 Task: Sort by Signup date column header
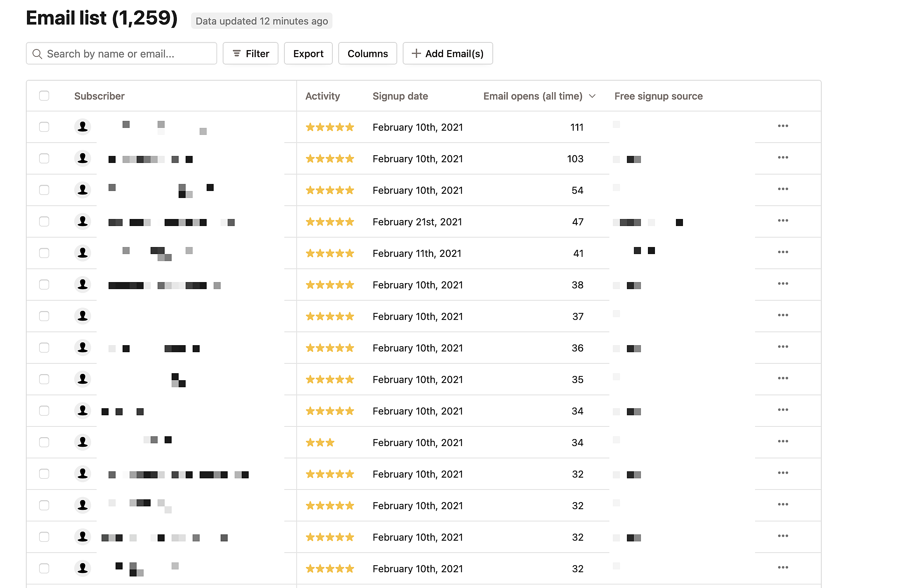[400, 96]
